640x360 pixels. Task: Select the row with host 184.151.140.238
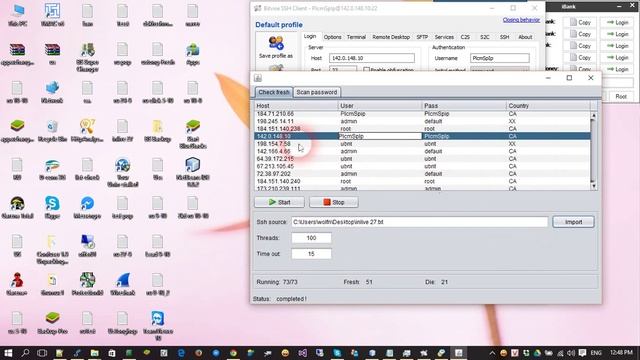tap(422, 129)
